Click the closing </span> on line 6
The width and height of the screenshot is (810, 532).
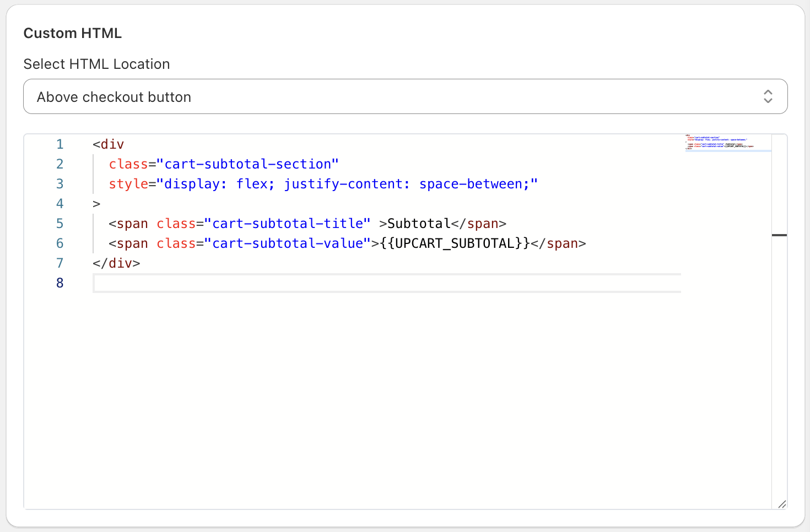coord(558,243)
